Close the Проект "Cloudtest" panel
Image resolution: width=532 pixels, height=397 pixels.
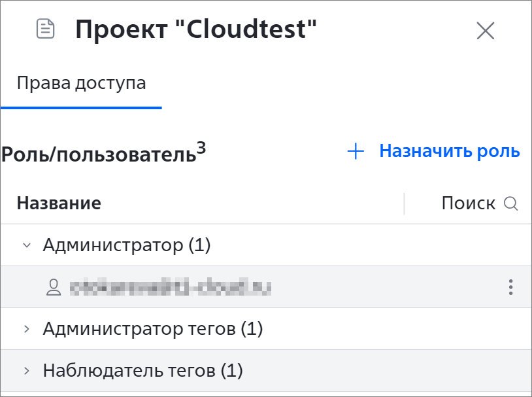pos(485,31)
